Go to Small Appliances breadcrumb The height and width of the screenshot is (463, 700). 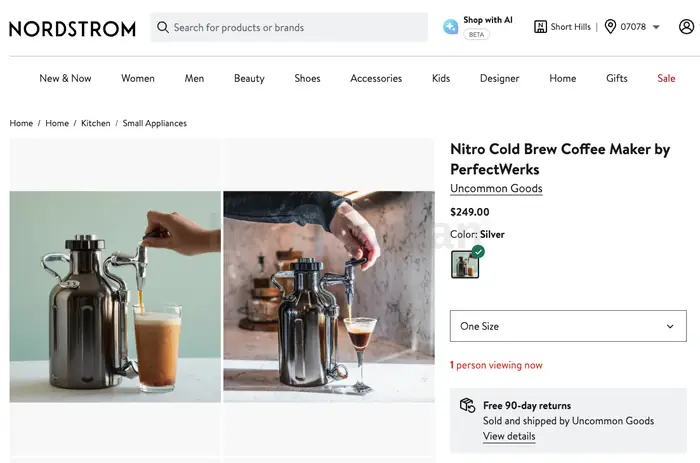[154, 123]
